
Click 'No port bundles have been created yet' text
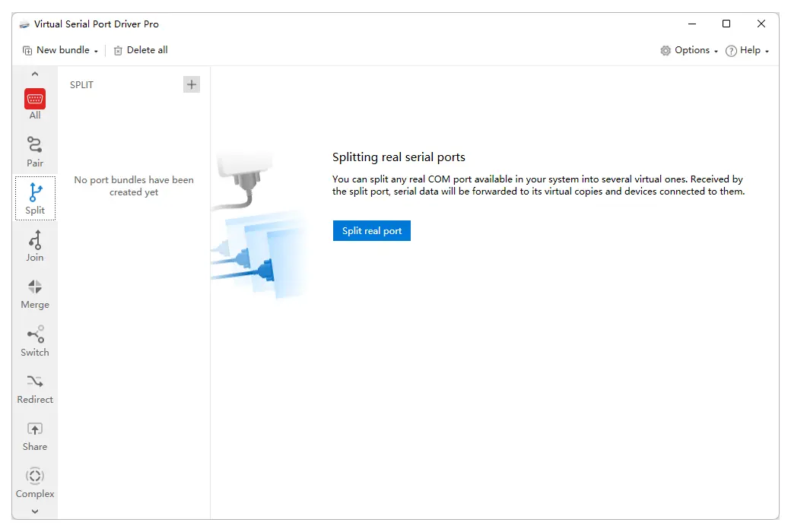tap(134, 185)
